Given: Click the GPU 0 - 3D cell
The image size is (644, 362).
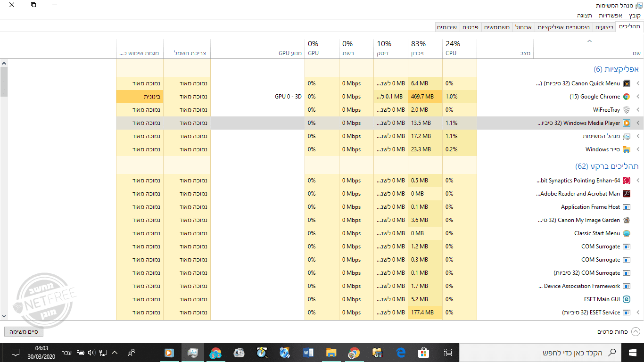Looking at the screenshot, I should (258, 97).
